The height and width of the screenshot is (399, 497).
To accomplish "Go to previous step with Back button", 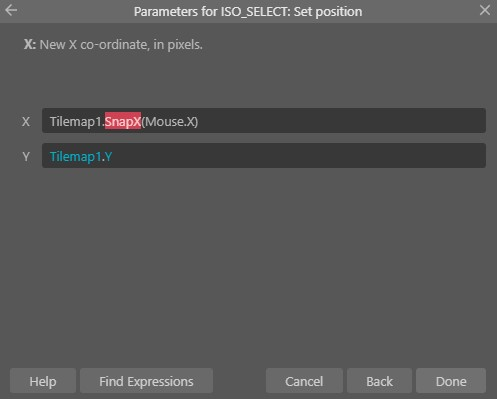I will (379, 381).
